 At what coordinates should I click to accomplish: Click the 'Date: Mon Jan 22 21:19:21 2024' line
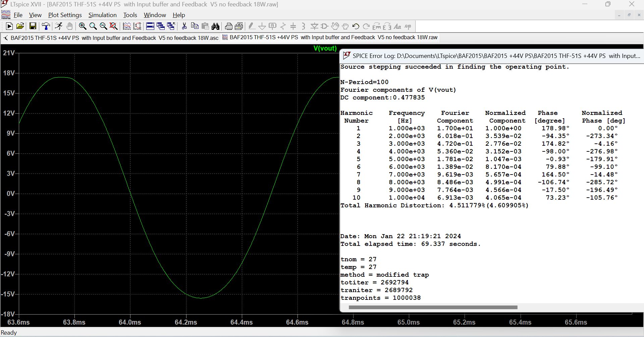point(400,236)
